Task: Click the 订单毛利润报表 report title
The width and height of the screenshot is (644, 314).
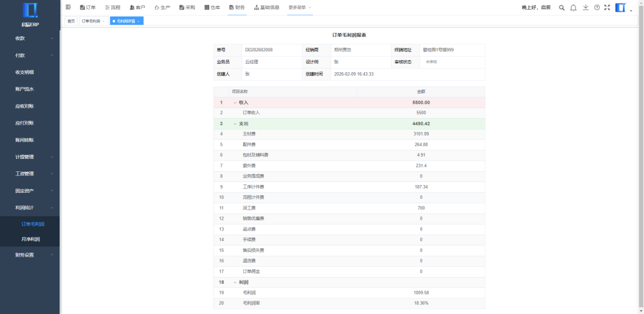Action: click(x=349, y=35)
